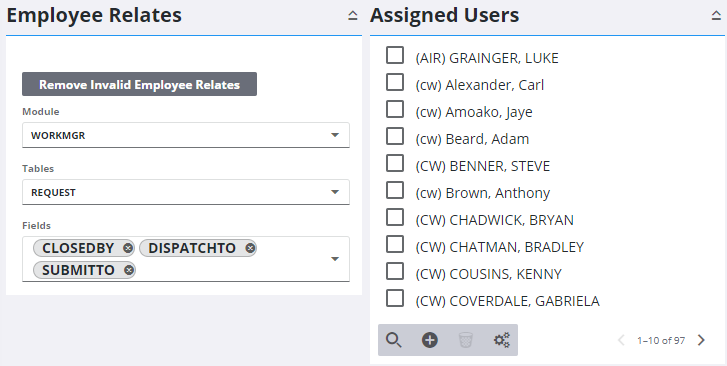Open the gears settings icon in Assigned Users
The height and width of the screenshot is (366, 727).
(x=502, y=340)
